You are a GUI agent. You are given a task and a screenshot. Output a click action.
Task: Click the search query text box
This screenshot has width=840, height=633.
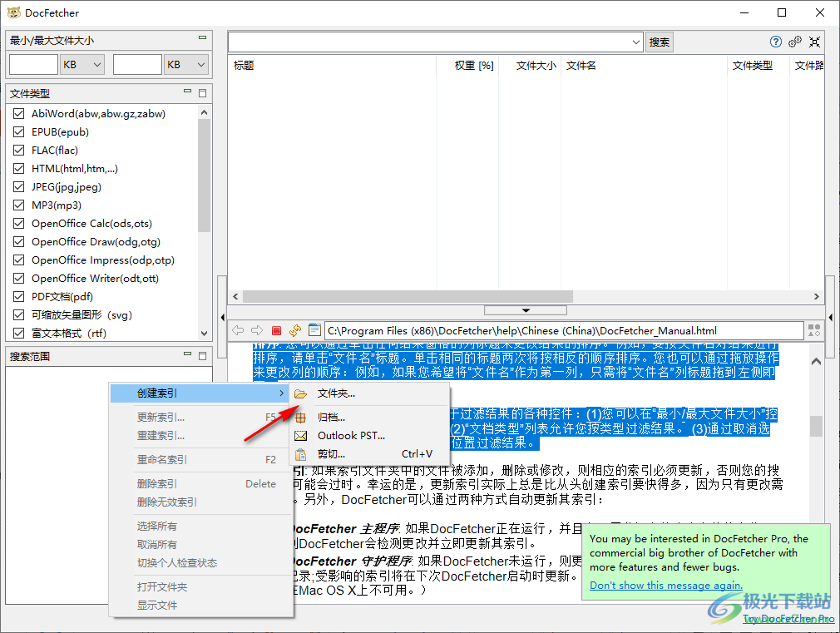(x=428, y=42)
